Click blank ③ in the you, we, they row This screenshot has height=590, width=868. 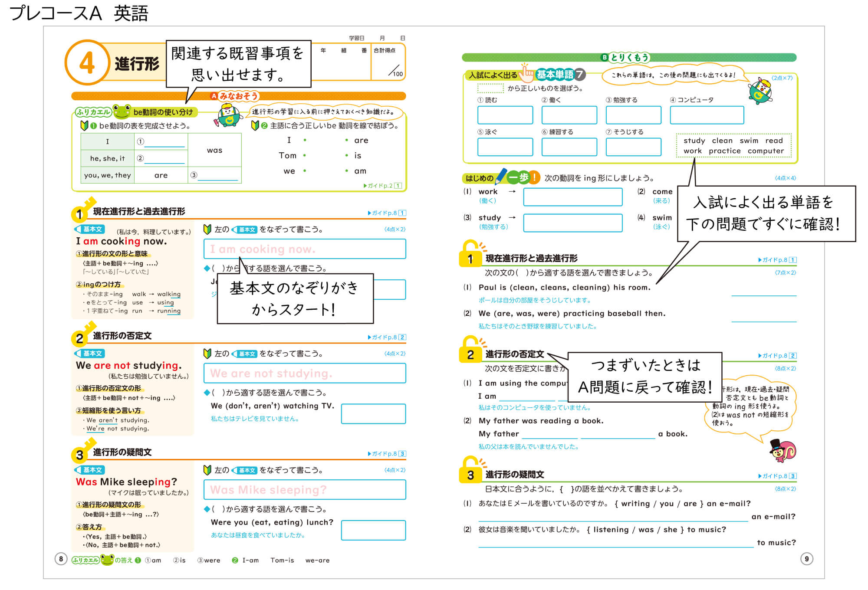tap(218, 175)
